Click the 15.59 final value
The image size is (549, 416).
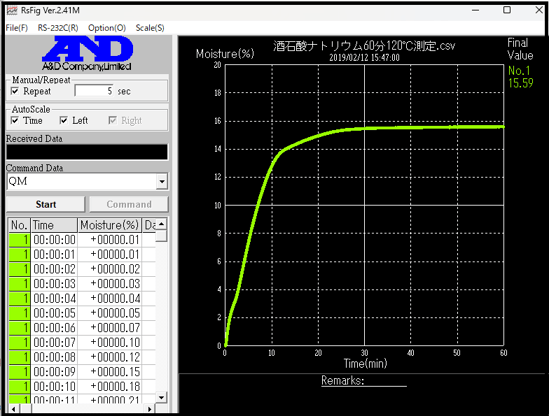[521, 83]
